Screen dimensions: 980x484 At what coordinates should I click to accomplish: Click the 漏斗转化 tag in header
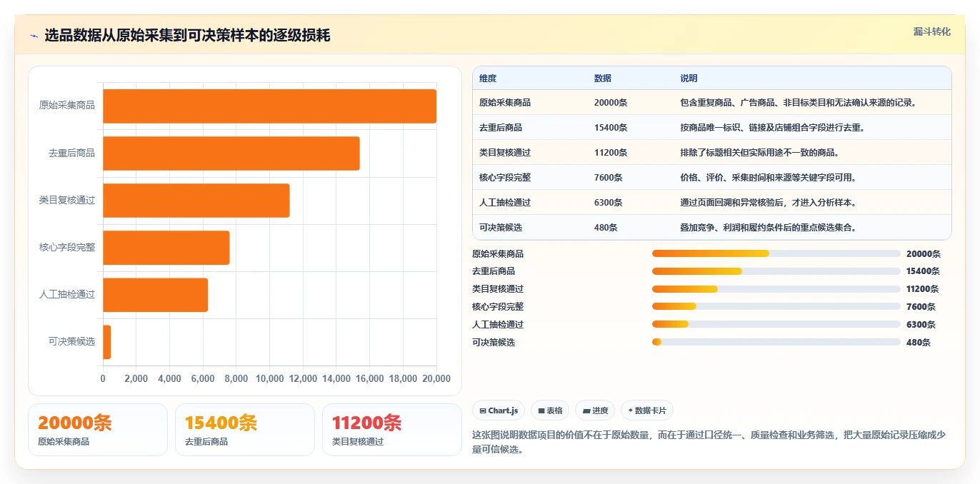pos(932,31)
